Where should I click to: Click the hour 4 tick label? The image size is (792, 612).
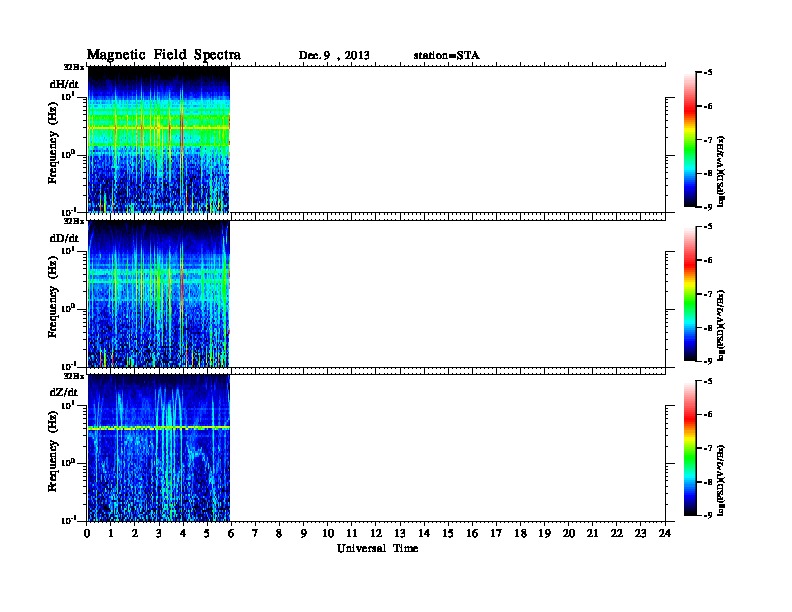point(183,534)
